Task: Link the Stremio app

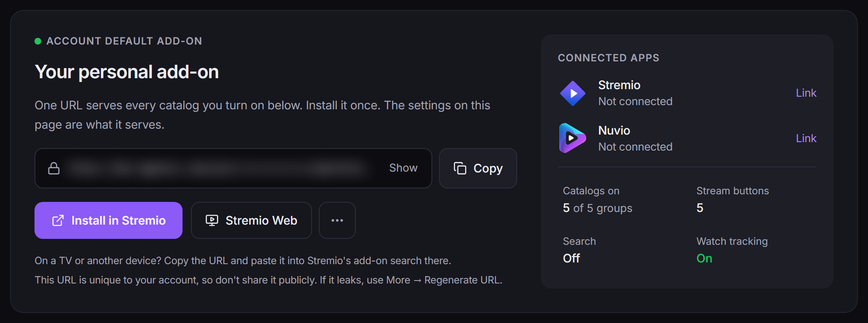Action: tap(806, 93)
